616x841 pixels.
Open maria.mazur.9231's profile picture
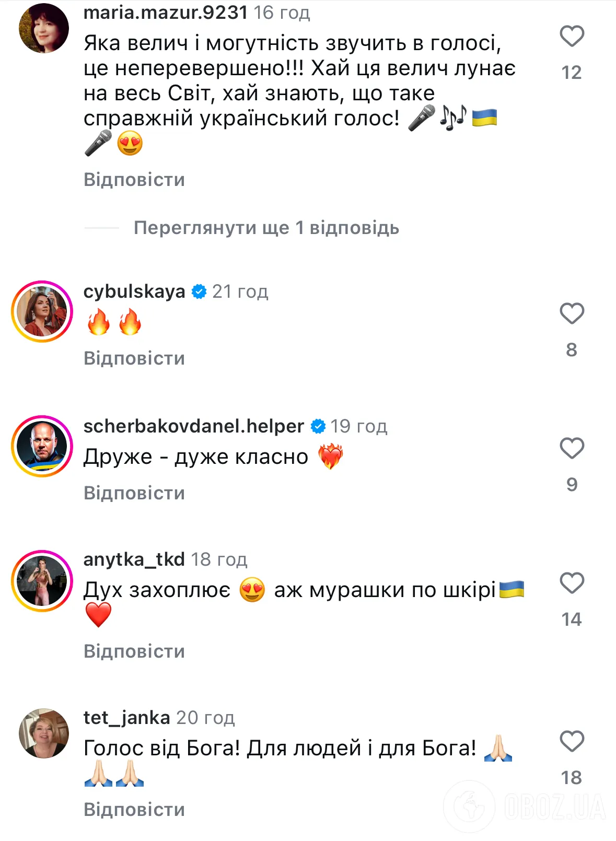[x=44, y=28]
